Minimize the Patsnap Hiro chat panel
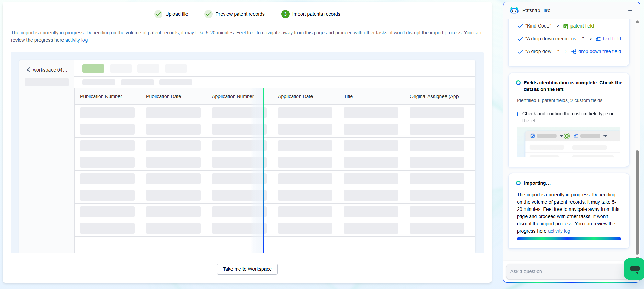Image resolution: width=644 pixels, height=289 pixels. click(630, 10)
